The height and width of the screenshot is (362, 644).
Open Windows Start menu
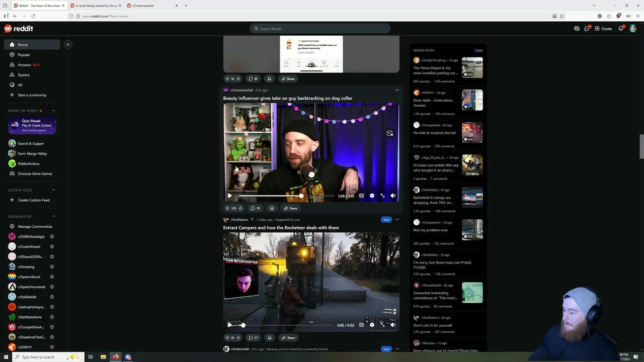coord(6,357)
